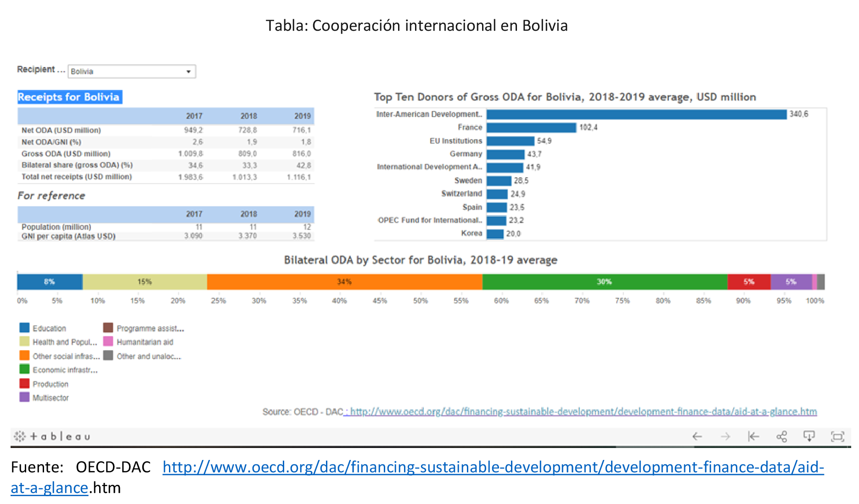Select the Multisector legend swatch

(24, 397)
